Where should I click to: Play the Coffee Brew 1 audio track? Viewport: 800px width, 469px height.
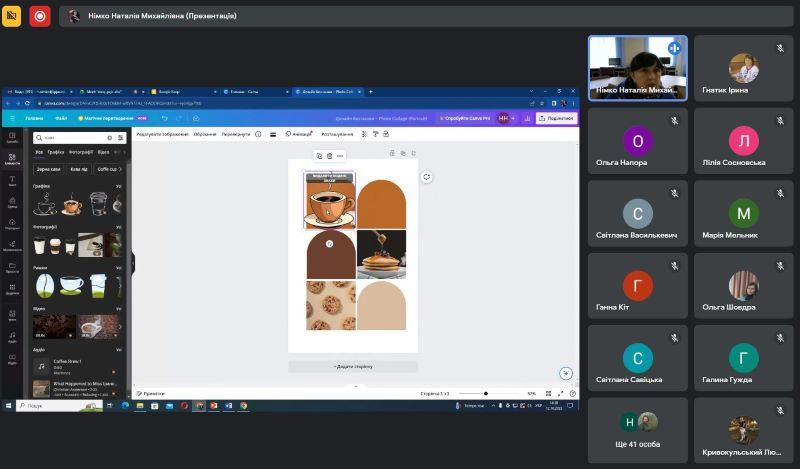coord(41,366)
